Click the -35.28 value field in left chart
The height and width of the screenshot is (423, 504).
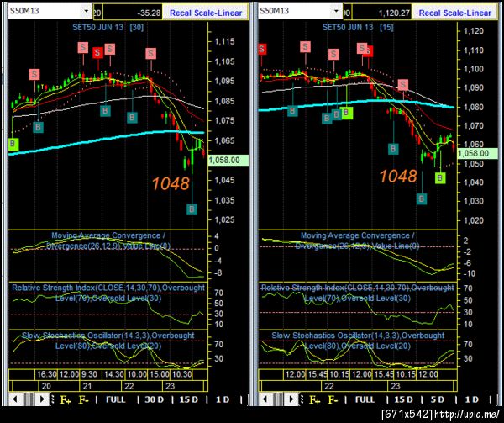click(133, 13)
